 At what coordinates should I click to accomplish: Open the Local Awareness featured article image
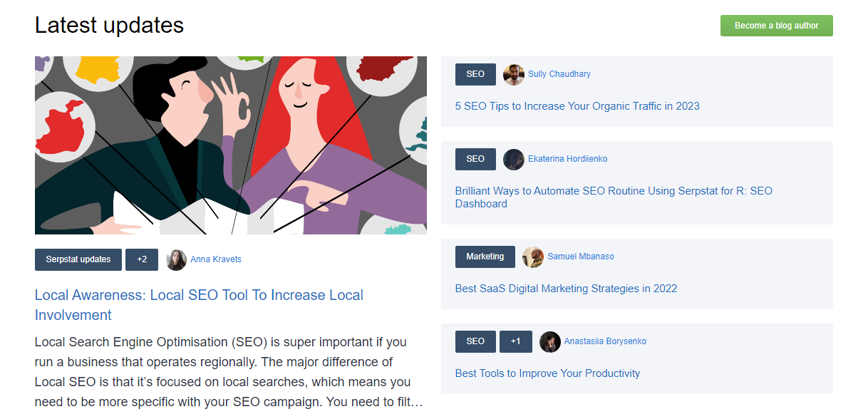coord(231,145)
